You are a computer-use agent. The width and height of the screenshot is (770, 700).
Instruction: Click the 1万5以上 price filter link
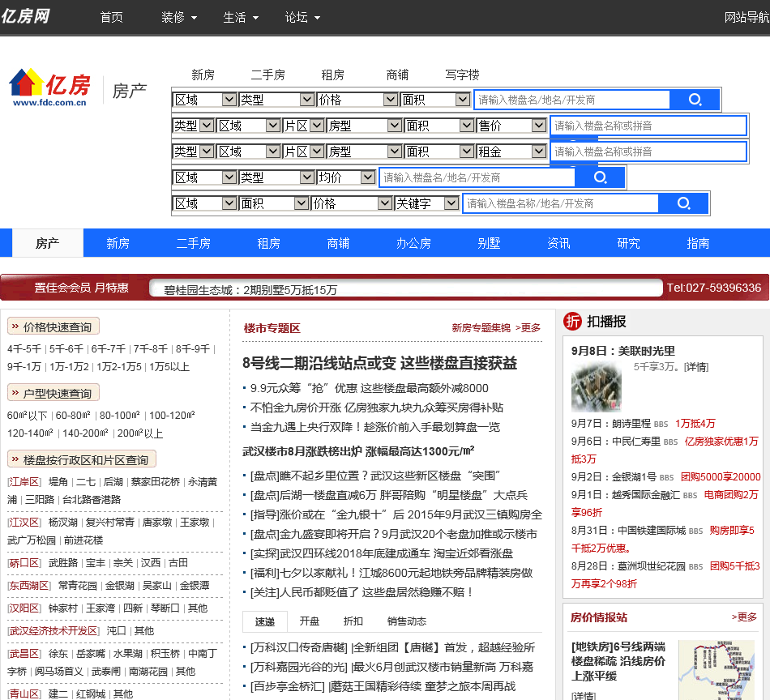[169, 367]
